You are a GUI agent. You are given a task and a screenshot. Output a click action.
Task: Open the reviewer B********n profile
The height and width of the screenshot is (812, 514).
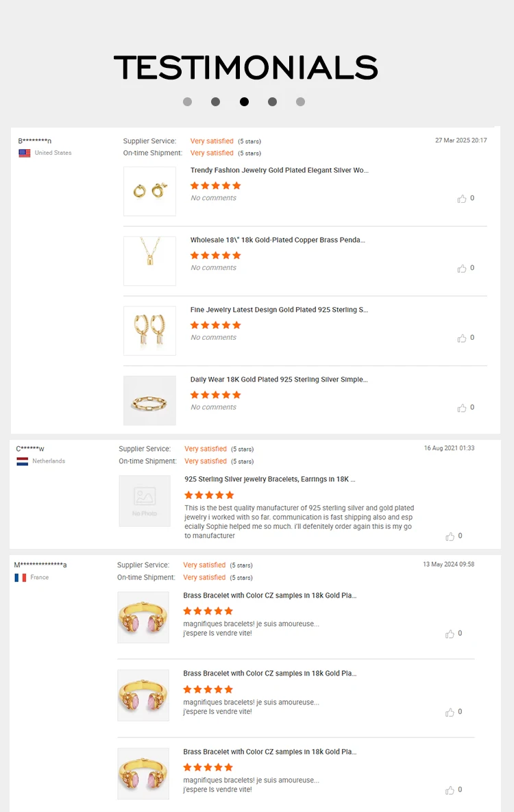34,140
